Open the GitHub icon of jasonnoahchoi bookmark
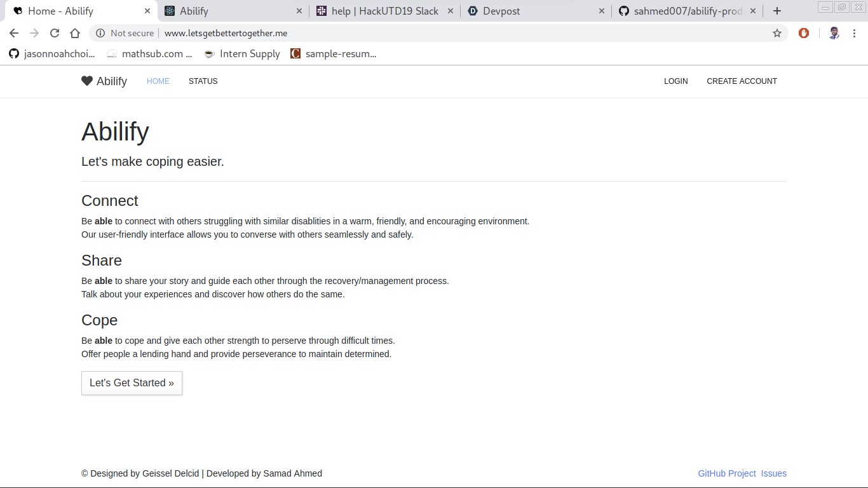Image resolution: width=868 pixels, height=488 pixels. pyautogui.click(x=14, y=54)
